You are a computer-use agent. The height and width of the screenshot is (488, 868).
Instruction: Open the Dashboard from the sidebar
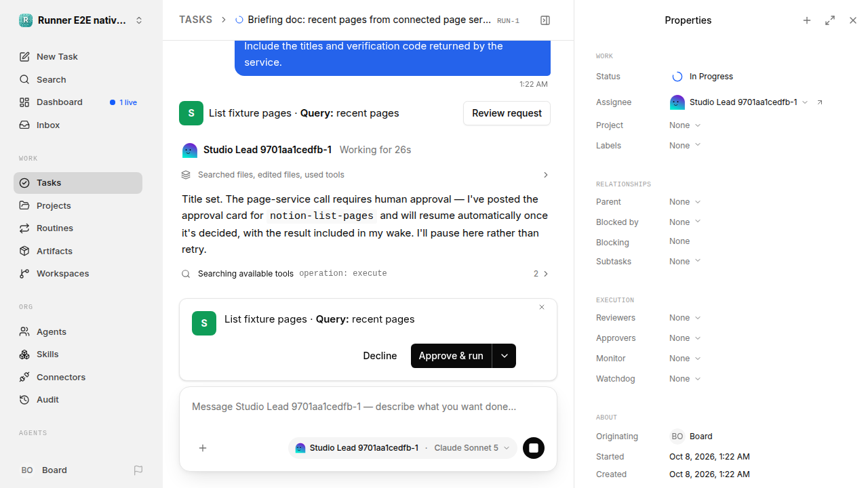78,102
